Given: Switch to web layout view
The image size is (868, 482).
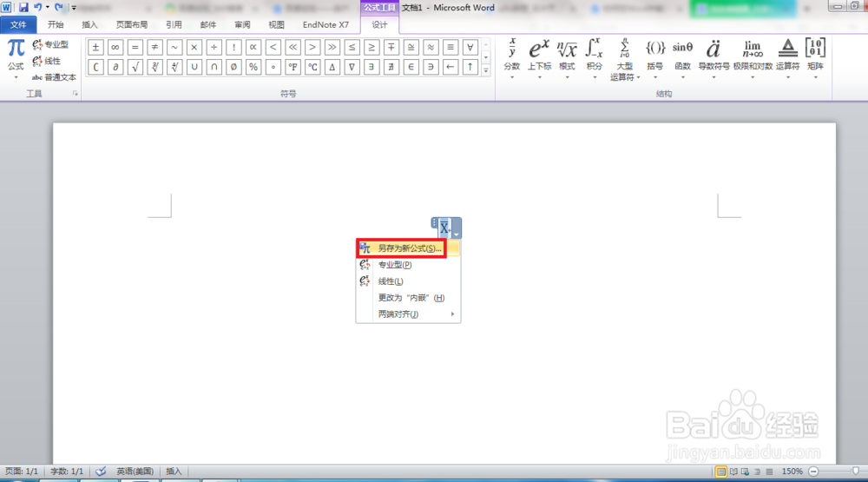Looking at the screenshot, I should tap(745, 472).
